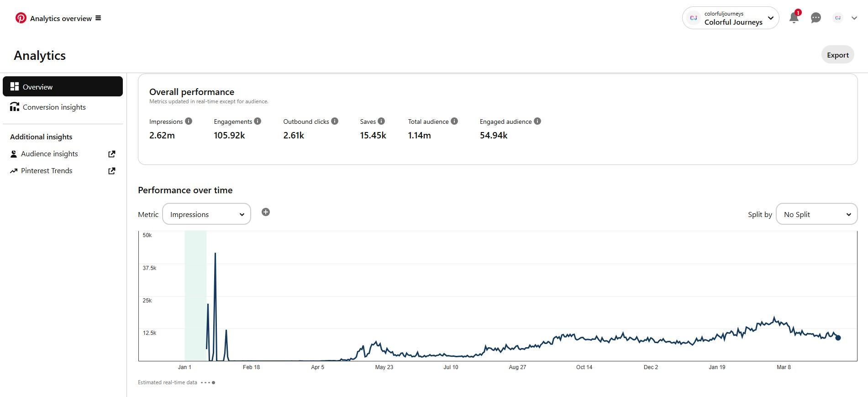Open the Analytics overview hamburger menu
The width and height of the screenshot is (868, 397).
click(98, 18)
